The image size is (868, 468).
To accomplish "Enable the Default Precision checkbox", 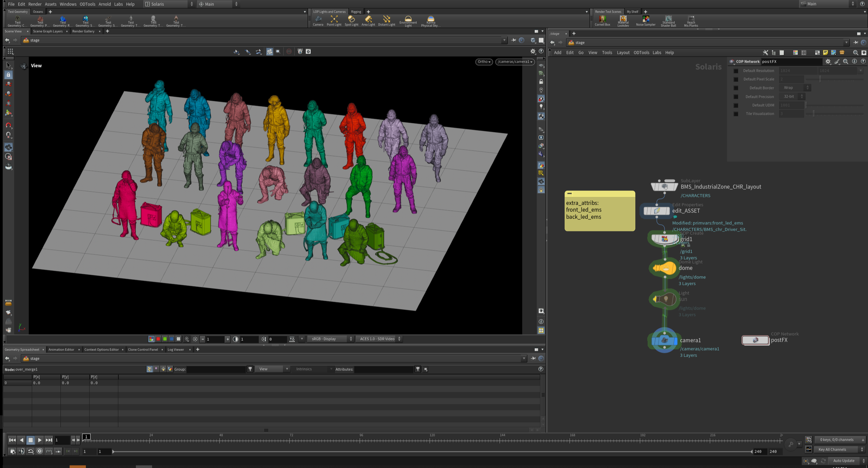I will pos(736,97).
